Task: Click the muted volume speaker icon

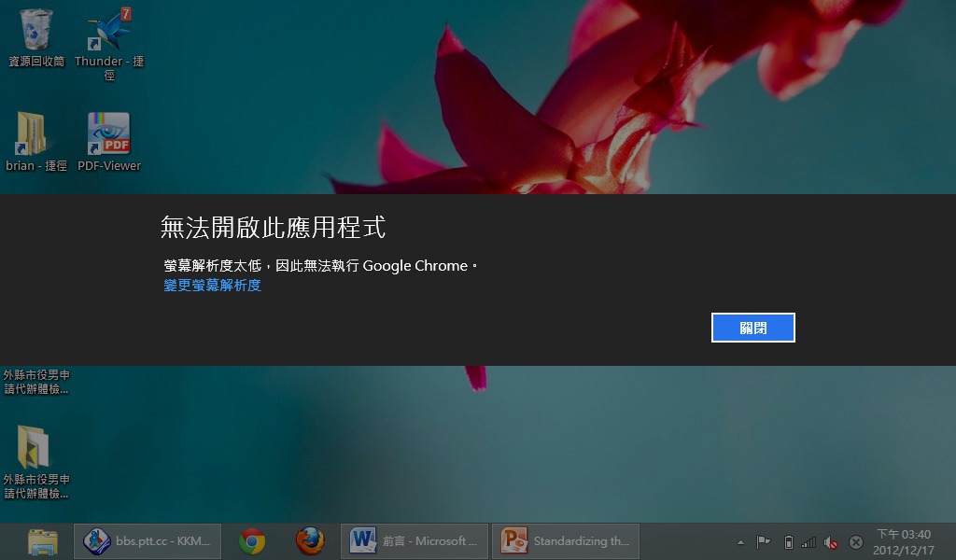Action: click(x=830, y=541)
